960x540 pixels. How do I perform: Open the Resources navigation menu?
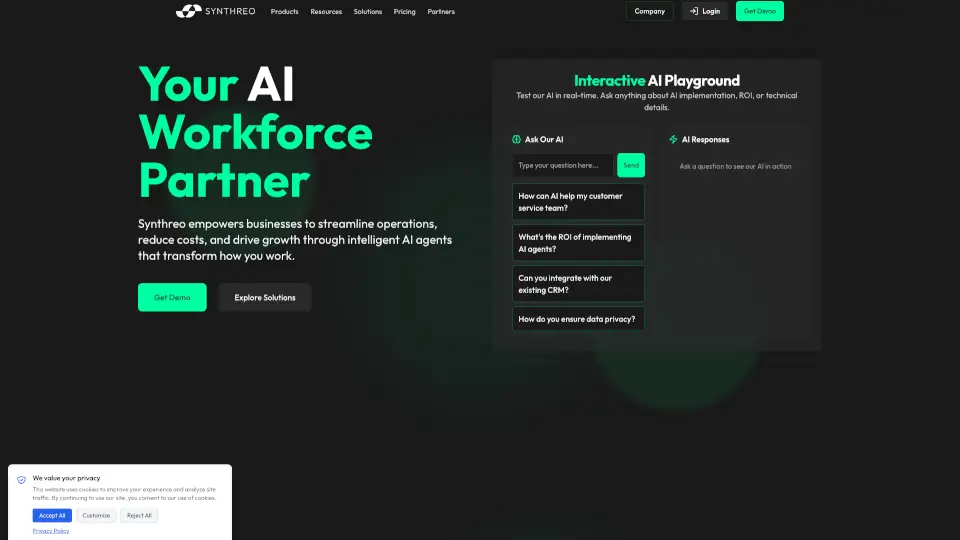pyautogui.click(x=326, y=12)
